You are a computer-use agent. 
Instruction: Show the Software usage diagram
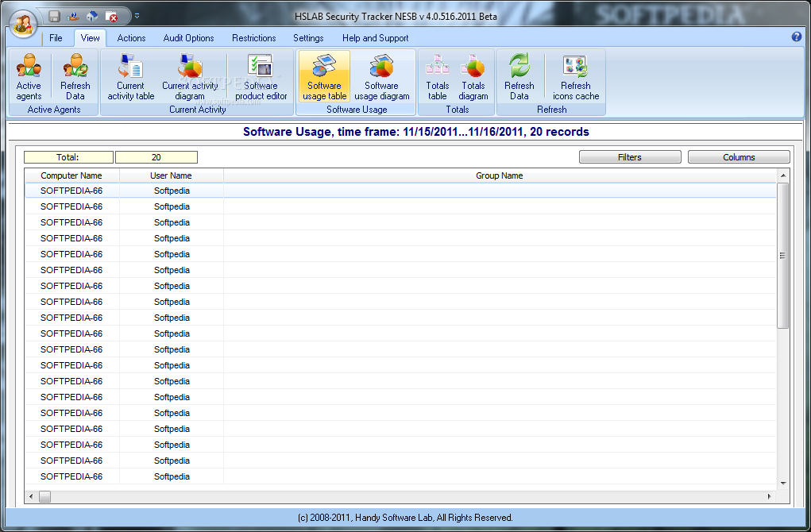pos(382,76)
